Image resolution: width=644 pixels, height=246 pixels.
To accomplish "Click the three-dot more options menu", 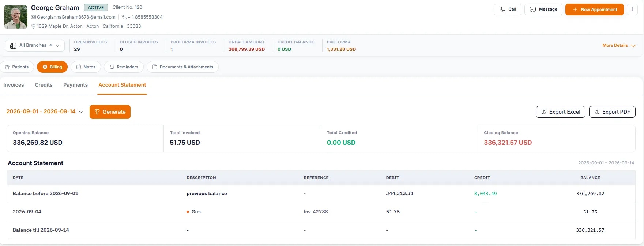I will [632, 9].
